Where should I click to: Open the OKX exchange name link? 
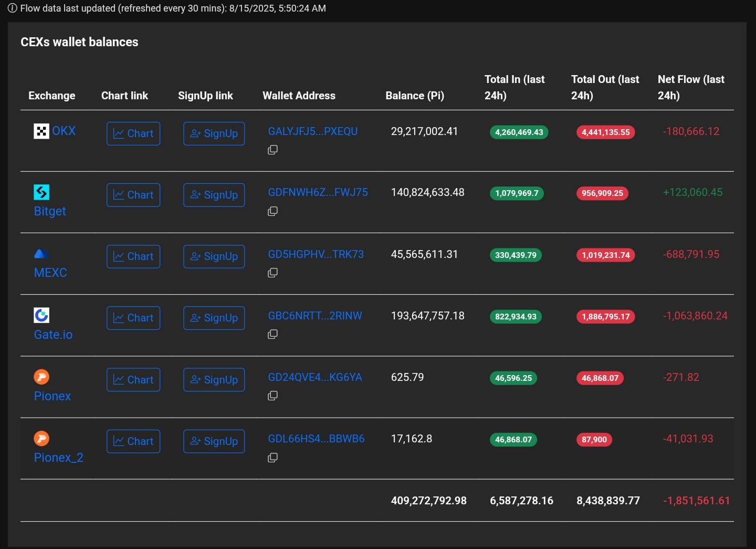click(64, 131)
